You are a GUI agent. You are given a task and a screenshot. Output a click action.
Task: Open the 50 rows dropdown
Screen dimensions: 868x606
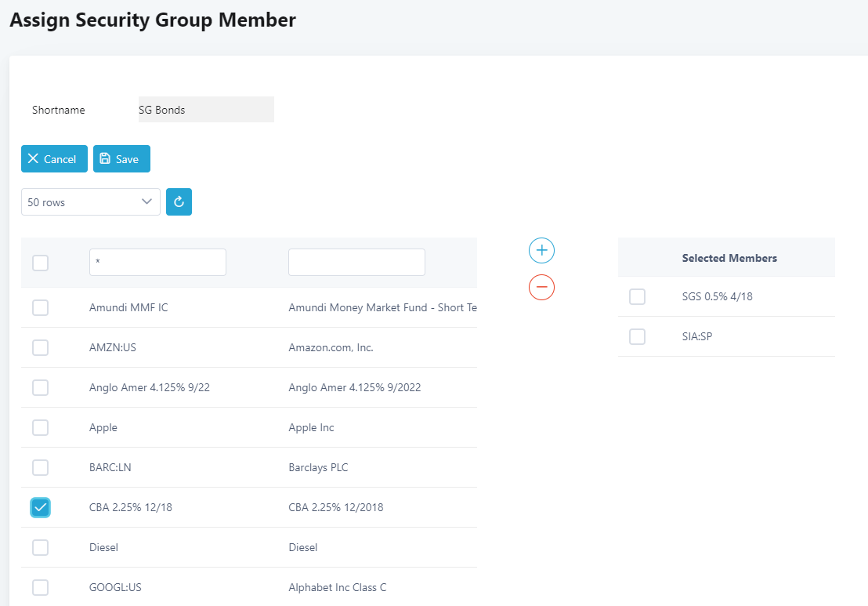click(x=90, y=201)
